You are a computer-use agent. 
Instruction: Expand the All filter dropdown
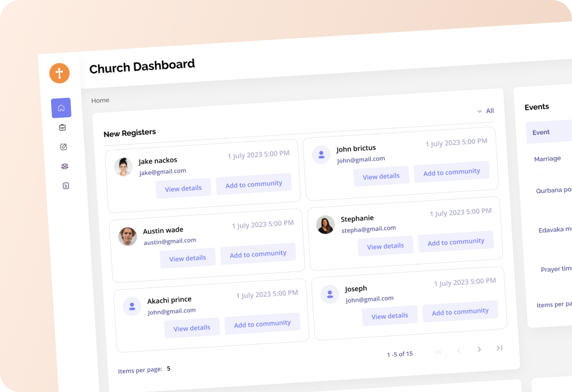pyautogui.click(x=485, y=111)
